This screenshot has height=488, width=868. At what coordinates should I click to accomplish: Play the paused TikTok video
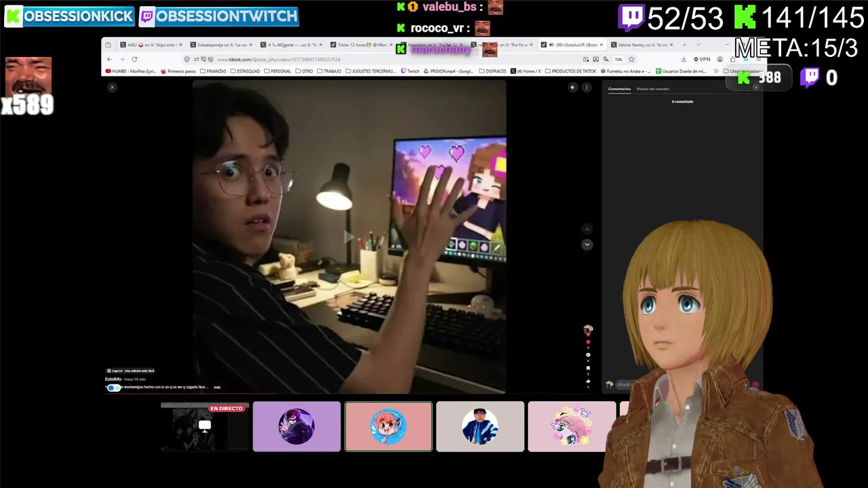point(349,237)
